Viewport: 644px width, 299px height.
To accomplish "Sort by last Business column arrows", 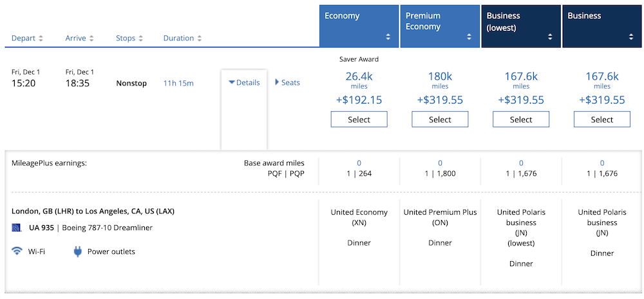I will point(631,37).
